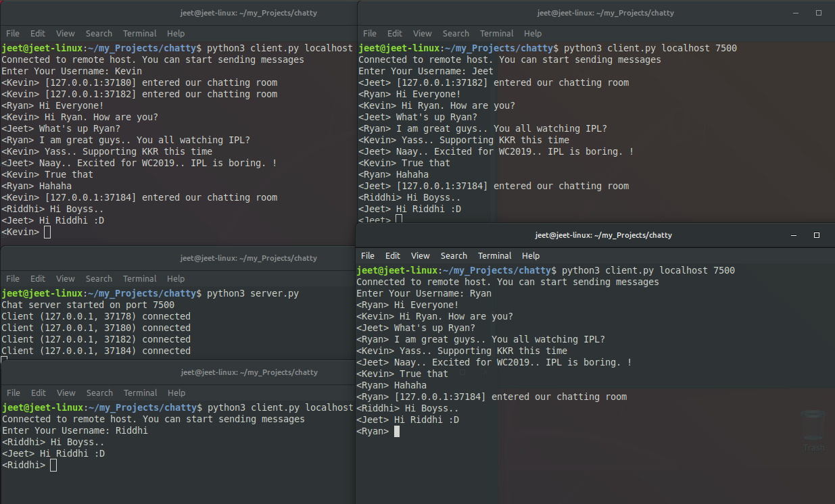Open View menu in Ryan's terminal
The height and width of the screenshot is (504, 835).
coord(421,255)
